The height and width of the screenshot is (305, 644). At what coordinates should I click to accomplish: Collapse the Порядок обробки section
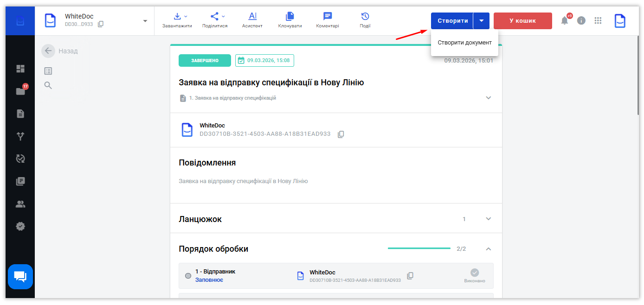click(488, 249)
